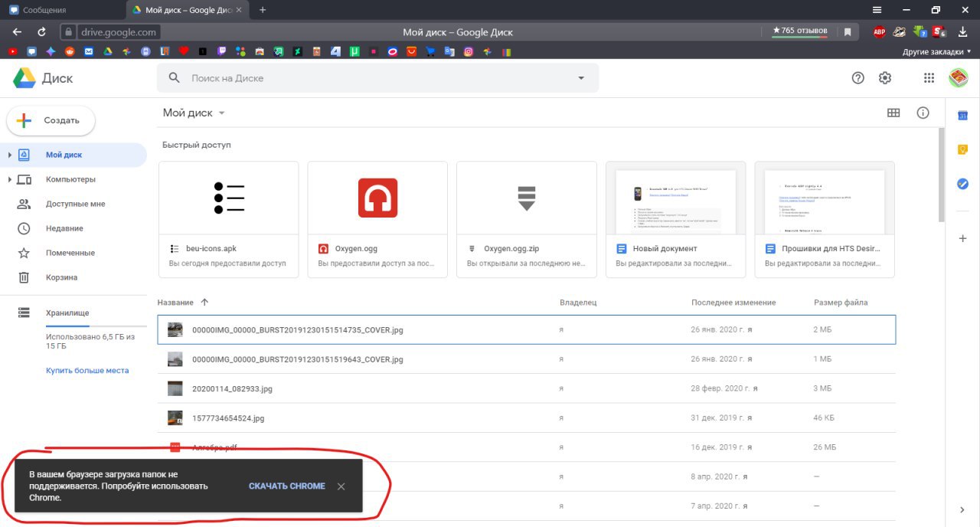Click the Search in Drive field

(x=377, y=78)
